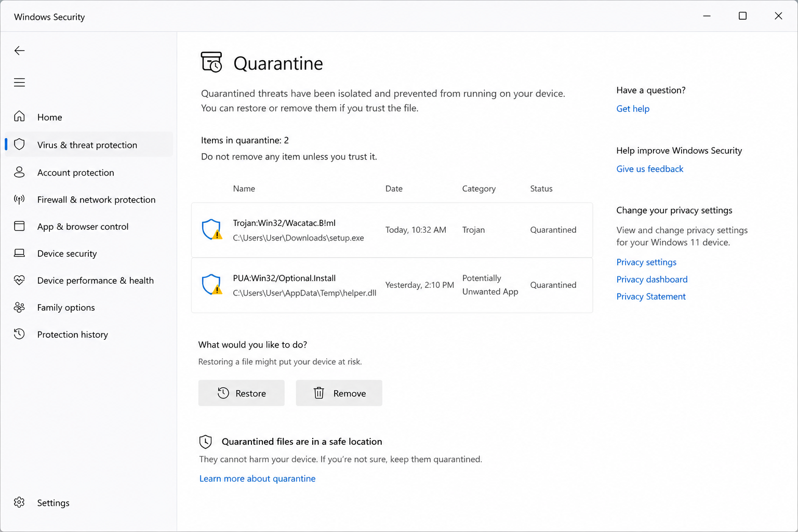Click Give us feedback link
The width and height of the screenshot is (798, 532).
tap(650, 169)
